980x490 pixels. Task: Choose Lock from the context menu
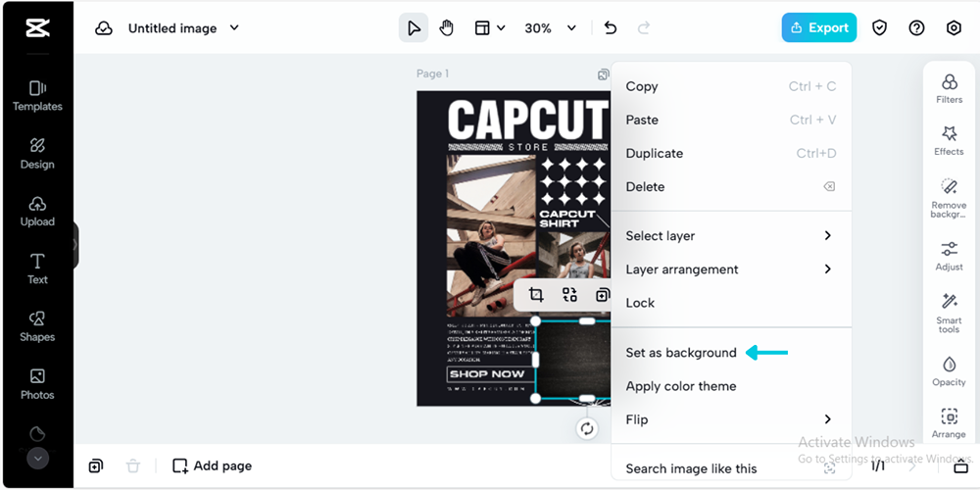[x=731, y=303]
